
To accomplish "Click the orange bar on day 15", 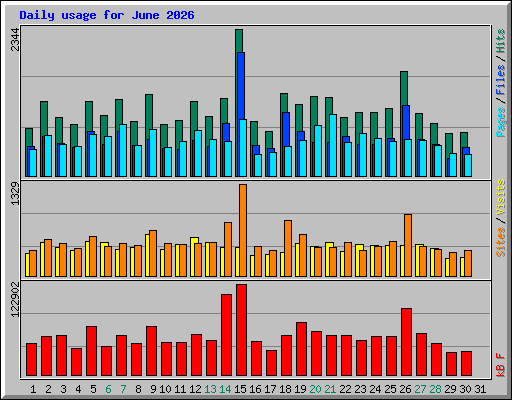I will click(243, 230).
